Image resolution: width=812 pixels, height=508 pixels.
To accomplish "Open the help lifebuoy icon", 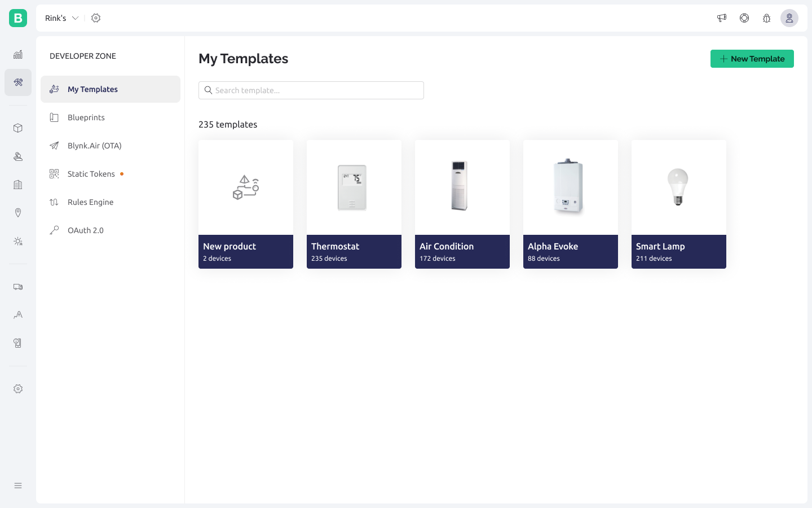I will click(744, 18).
